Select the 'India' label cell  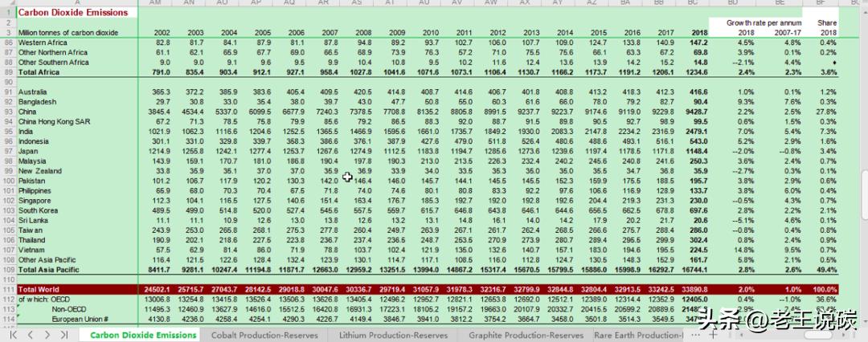(x=77, y=131)
